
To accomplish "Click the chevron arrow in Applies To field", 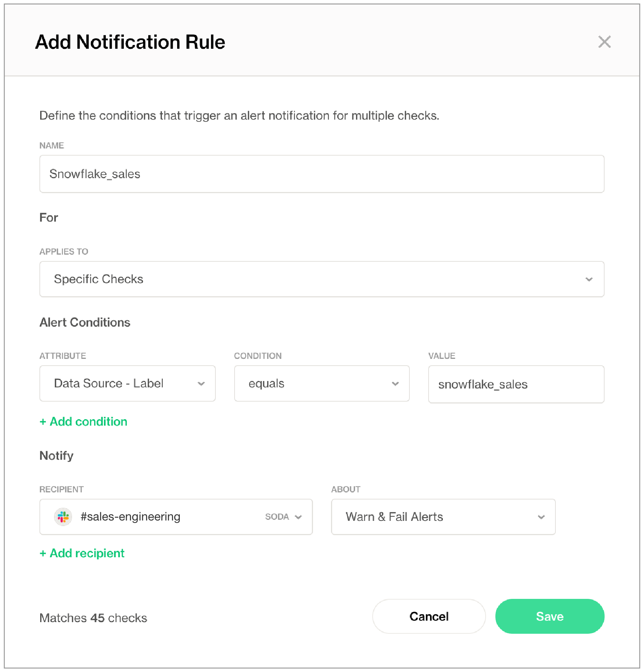I will pyautogui.click(x=589, y=279).
